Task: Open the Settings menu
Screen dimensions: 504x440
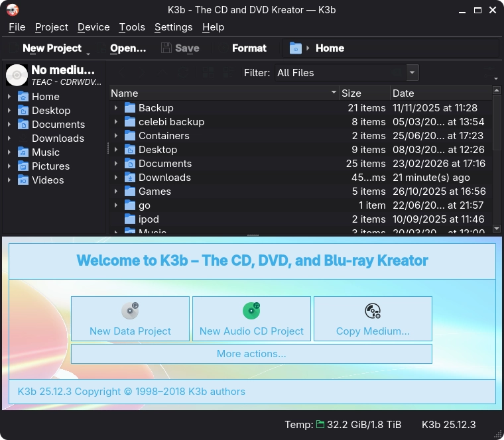Action: 174,27
